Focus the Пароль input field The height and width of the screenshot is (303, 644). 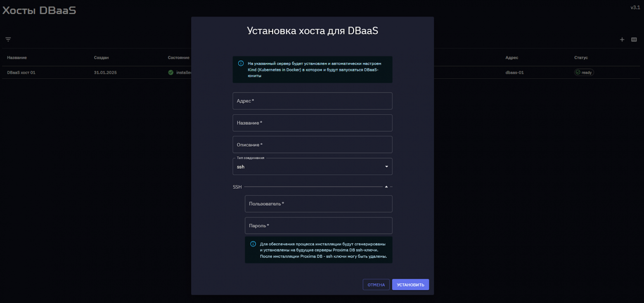[x=319, y=226]
